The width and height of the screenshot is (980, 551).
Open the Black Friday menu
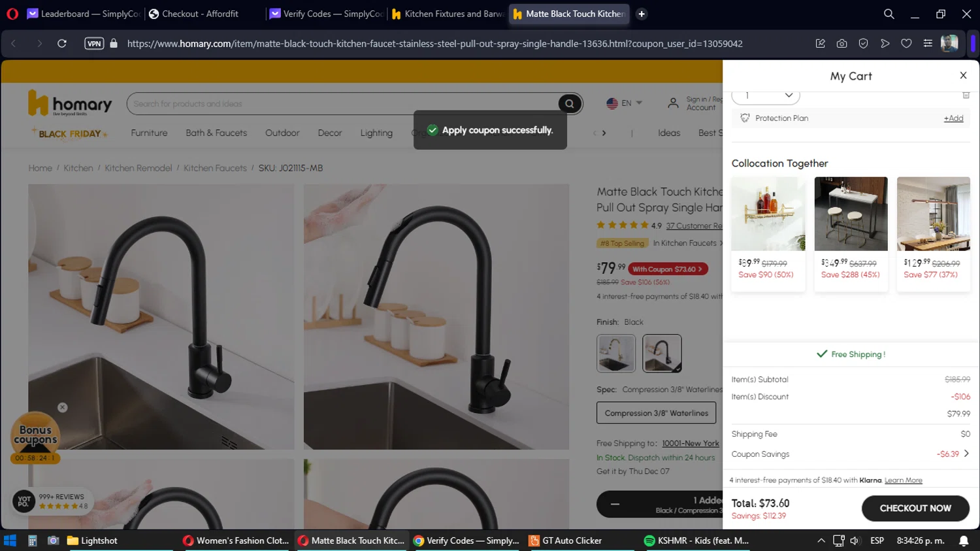click(69, 133)
